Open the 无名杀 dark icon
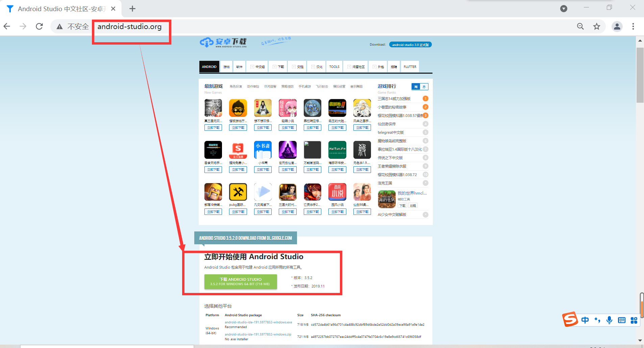The image size is (644, 348). point(362,150)
